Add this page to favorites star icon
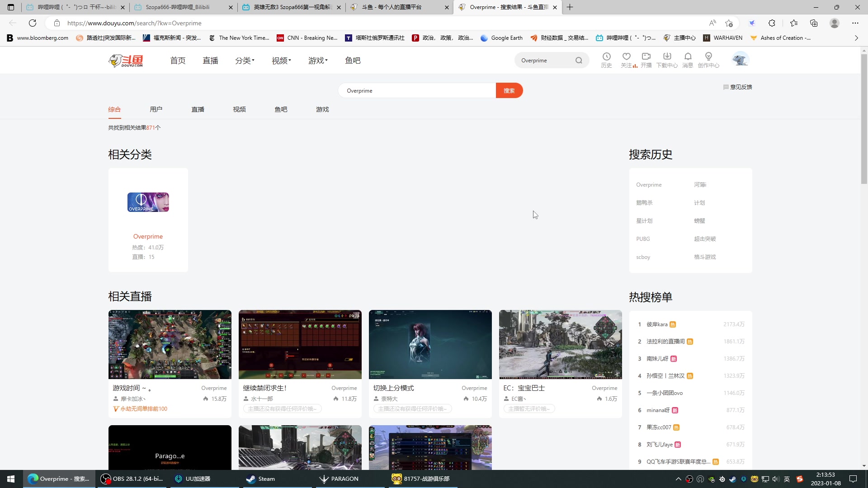Viewport: 868px width, 488px height. click(x=729, y=23)
